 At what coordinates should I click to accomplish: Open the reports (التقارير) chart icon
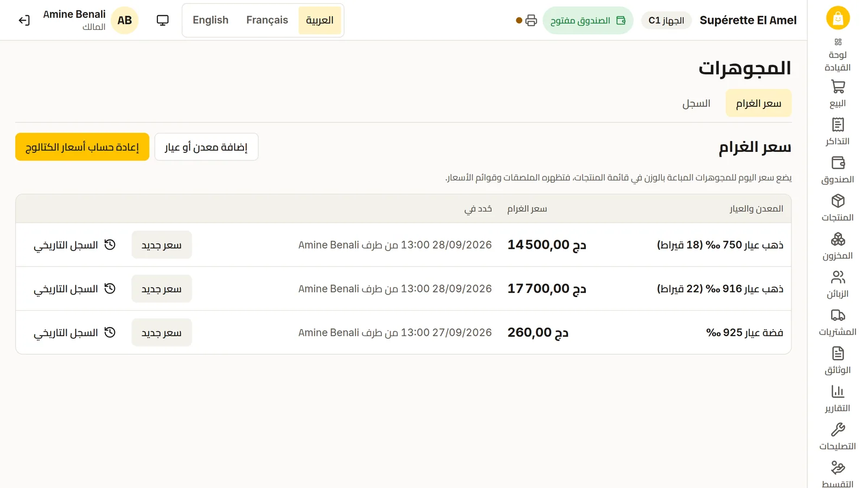pos(838,398)
